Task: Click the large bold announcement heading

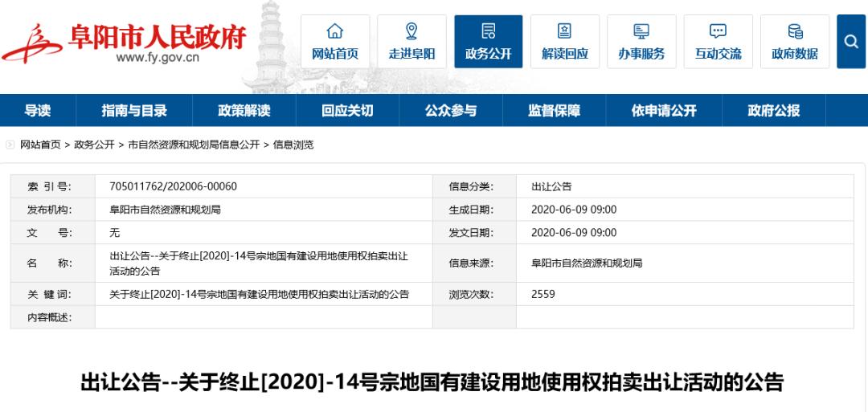Action: 432,383
